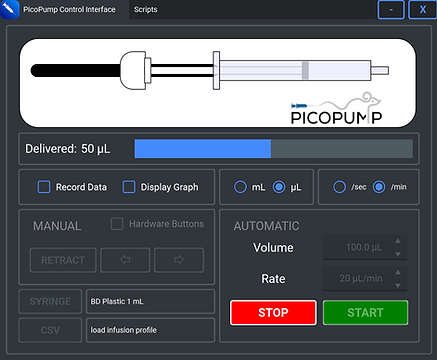The width and height of the screenshot is (437, 360).
Task: Click the right arrow manual move button
Action: click(x=179, y=260)
